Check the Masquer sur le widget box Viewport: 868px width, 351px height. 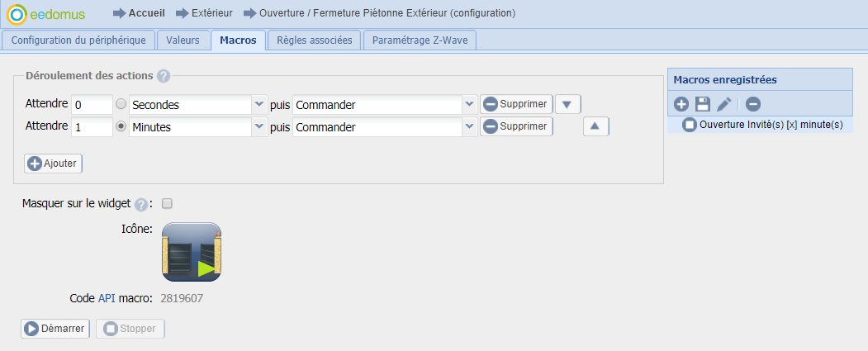pos(167,204)
